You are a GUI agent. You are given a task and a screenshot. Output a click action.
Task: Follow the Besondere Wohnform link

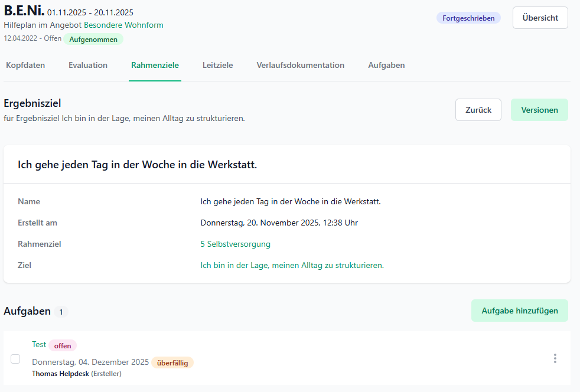coord(123,25)
